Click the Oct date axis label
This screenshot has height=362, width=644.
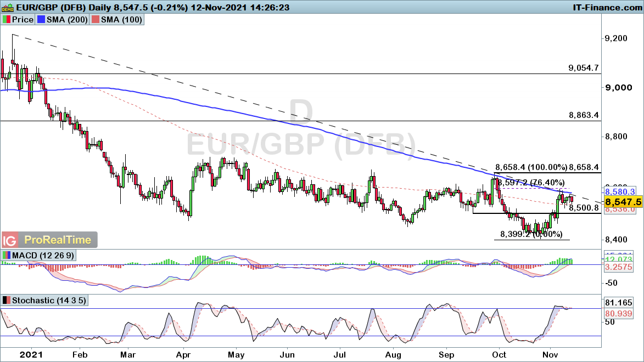click(499, 355)
